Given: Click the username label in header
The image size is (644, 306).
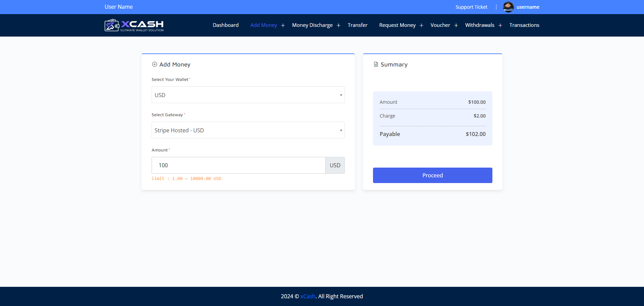Looking at the screenshot, I should (528, 7).
